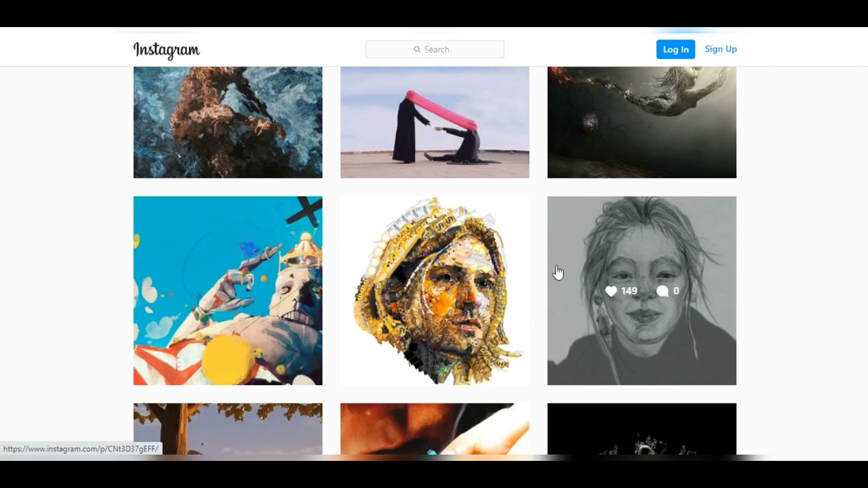The width and height of the screenshot is (868, 488).
Task: Click the Instagram logo
Action: click(166, 50)
